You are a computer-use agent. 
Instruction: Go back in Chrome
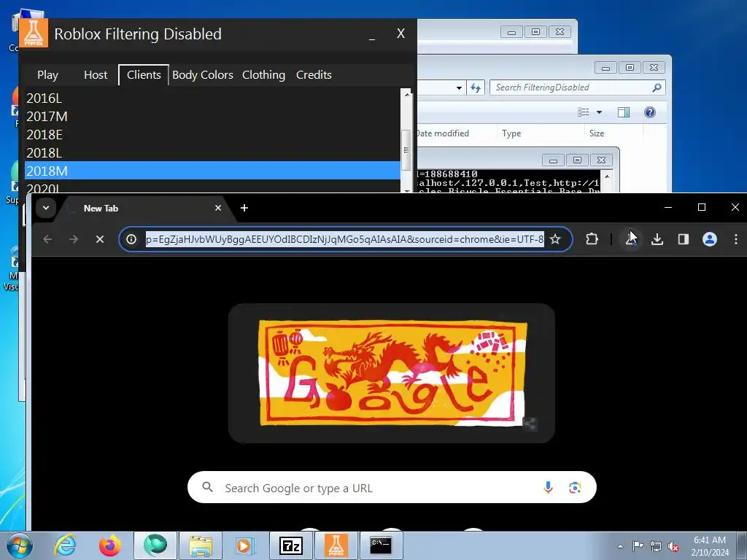47,239
